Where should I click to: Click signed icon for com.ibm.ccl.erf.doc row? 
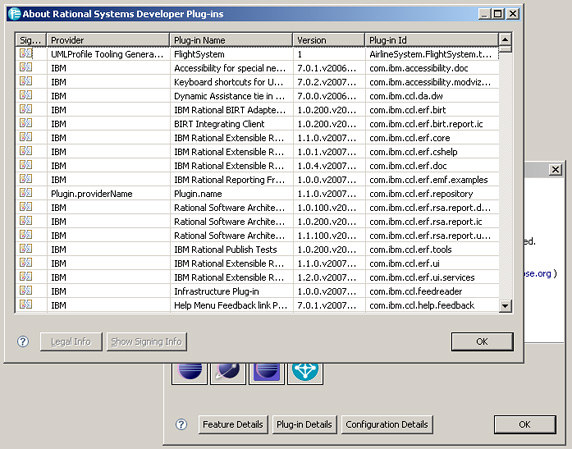(x=26, y=165)
